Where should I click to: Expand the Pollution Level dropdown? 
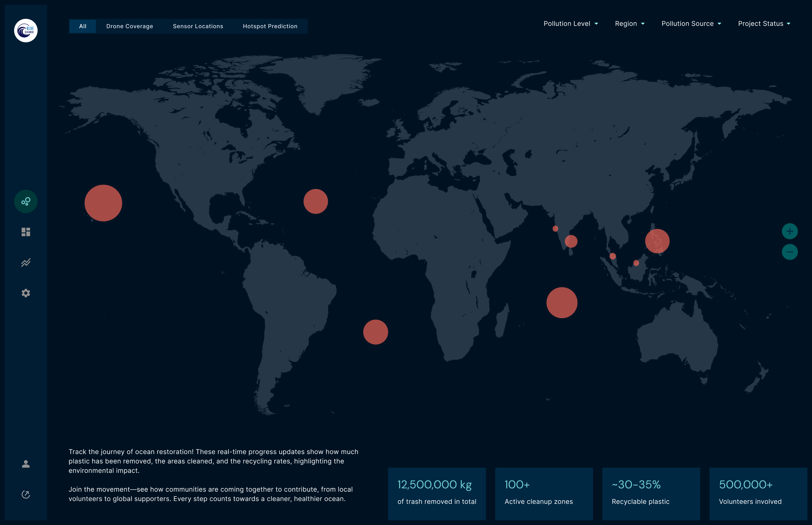(x=571, y=24)
